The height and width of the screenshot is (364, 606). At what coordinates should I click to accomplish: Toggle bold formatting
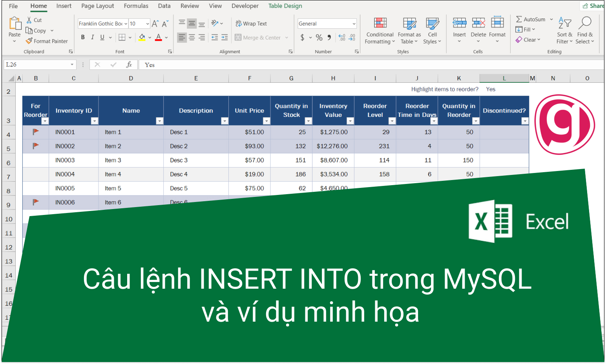coord(82,37)
